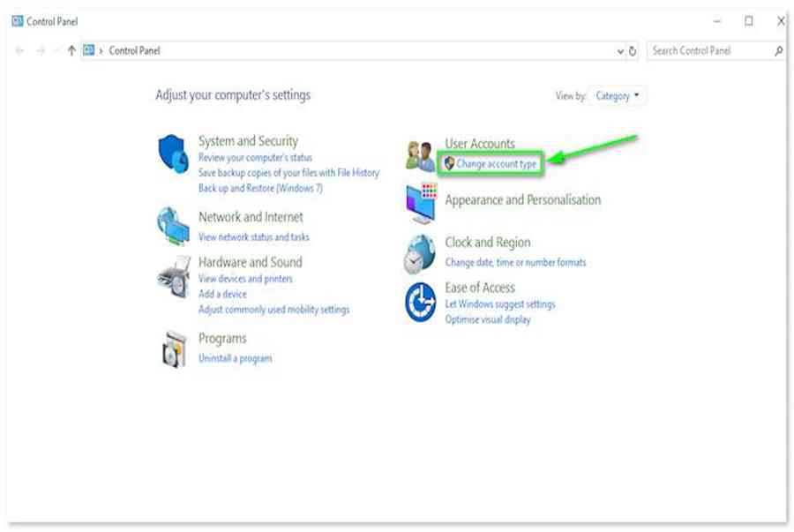Click Uninstall a program
The image size is (794, 532).
235,358
